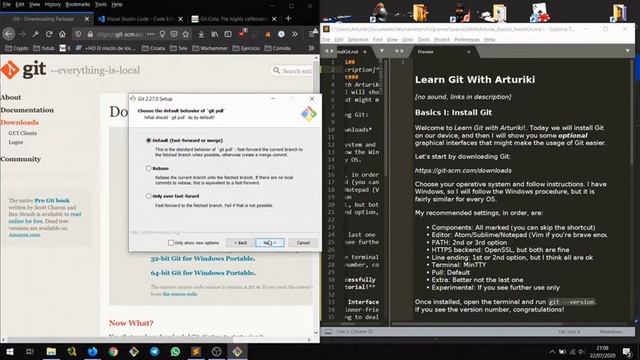Viewport: 640px width, 360px height.
Task: Open Sublime right pane tab dropdown arrow
Action: point(627,51)
